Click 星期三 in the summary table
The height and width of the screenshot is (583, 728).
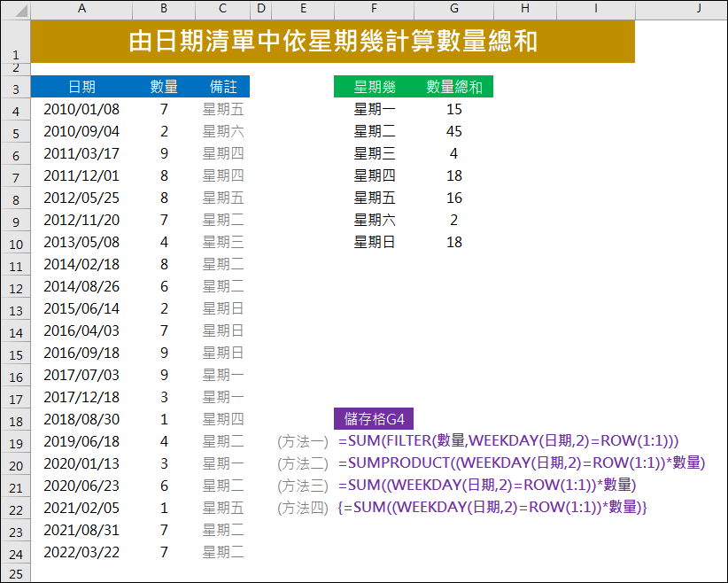pyautogui.click(x=375, y=153)
